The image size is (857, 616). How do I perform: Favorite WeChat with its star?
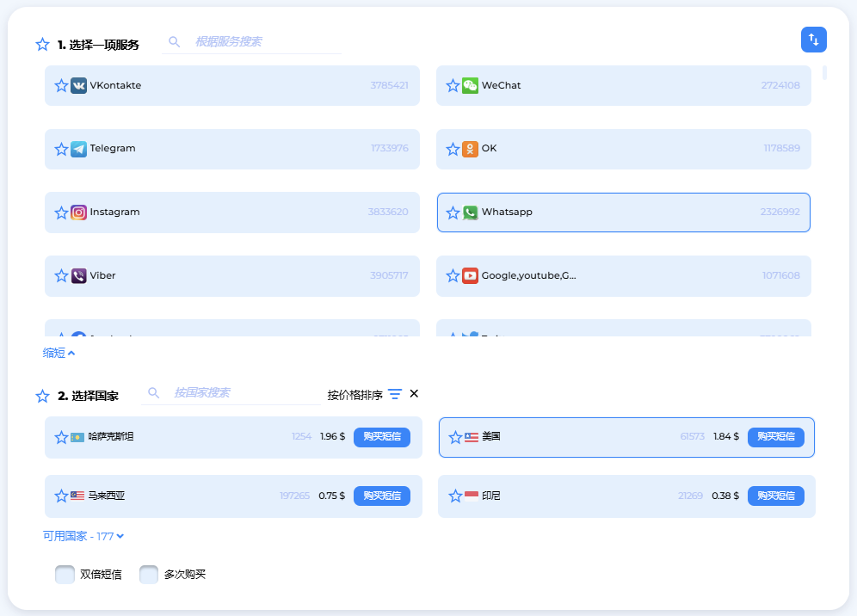point(453,85)
